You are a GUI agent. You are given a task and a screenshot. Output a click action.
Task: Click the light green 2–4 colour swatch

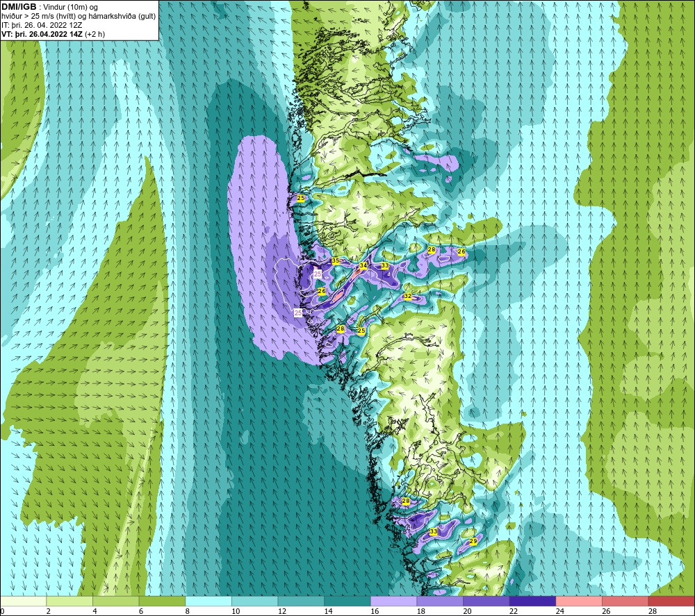point(69,601)
